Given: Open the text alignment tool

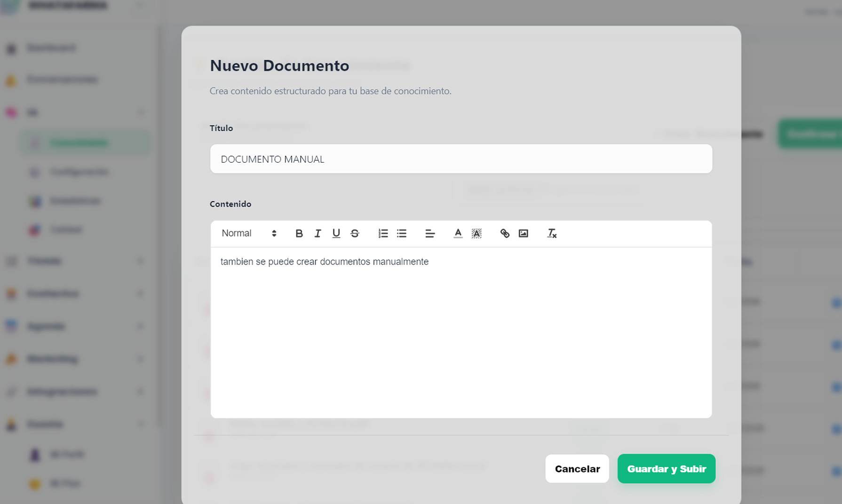Looking at the screenshot, I should [x=429, y=233].
